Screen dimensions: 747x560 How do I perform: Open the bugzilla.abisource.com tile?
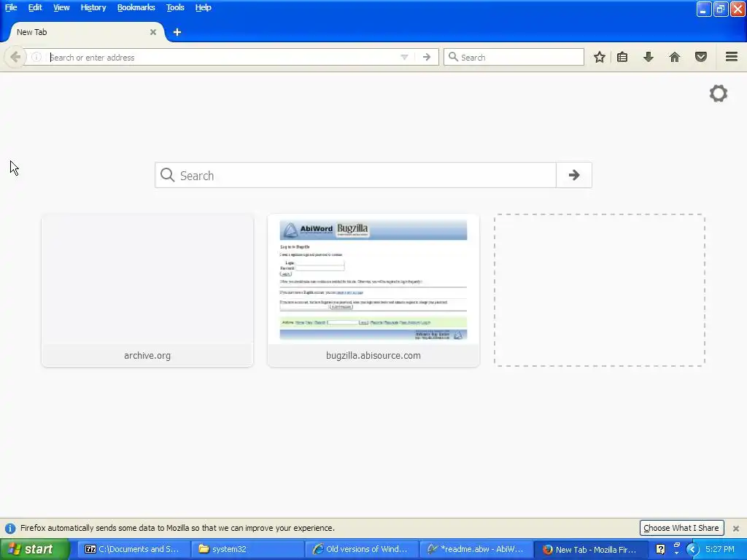(x=373, y=290)
